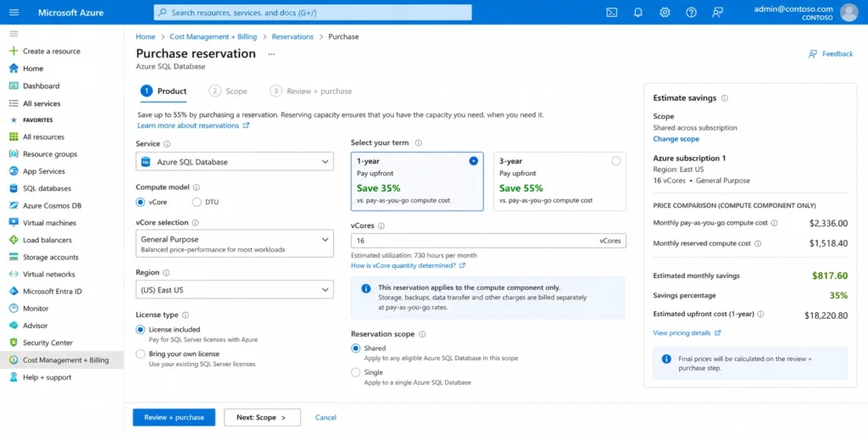868x434 pixels.
Task: Select the DTU compute model
Action: [x=197, y=202]
